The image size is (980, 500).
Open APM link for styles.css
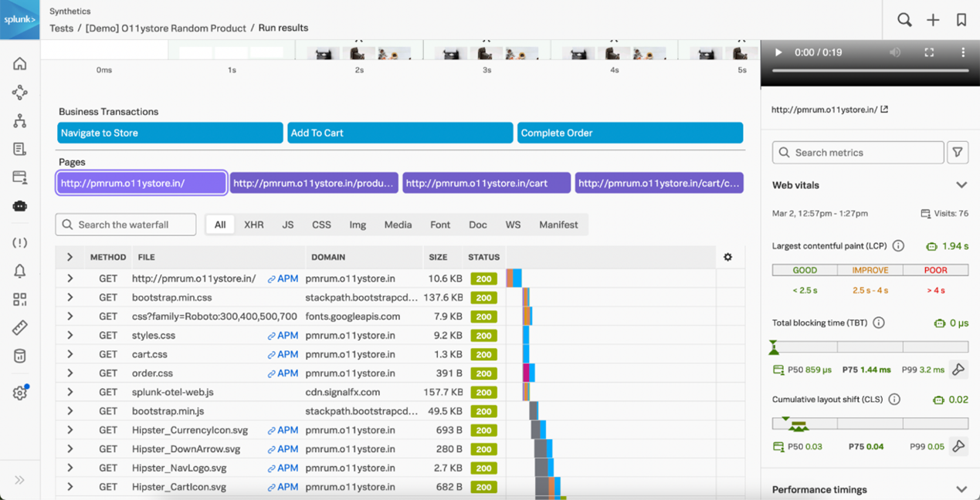(x=283, y=335)
